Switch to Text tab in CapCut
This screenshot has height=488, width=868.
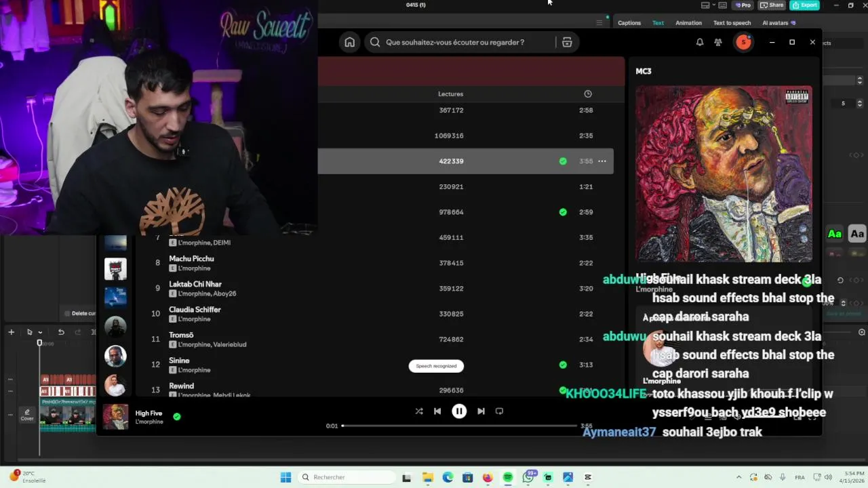click(x=658, y=23)
